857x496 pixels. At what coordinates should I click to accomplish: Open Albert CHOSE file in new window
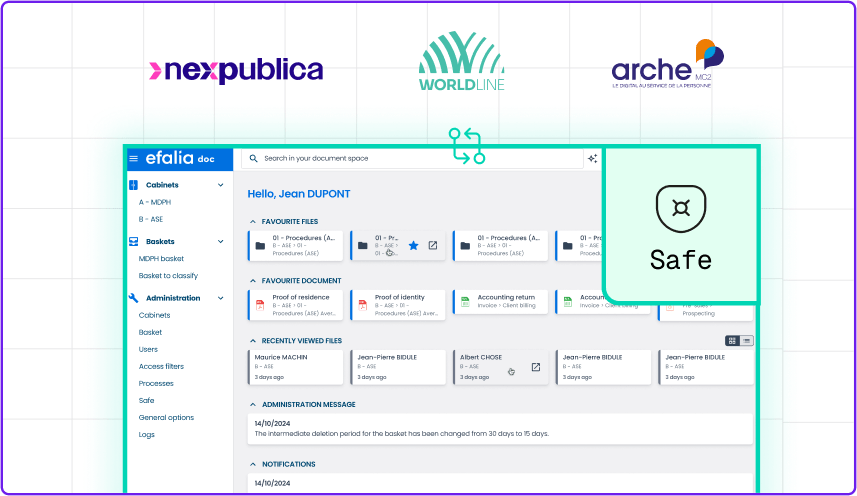point(536,367)
